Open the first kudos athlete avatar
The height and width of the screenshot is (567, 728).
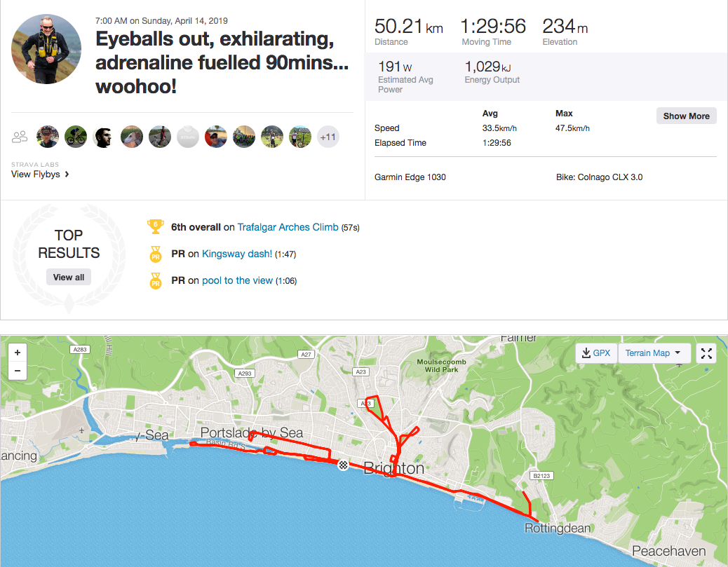[48, 137]
